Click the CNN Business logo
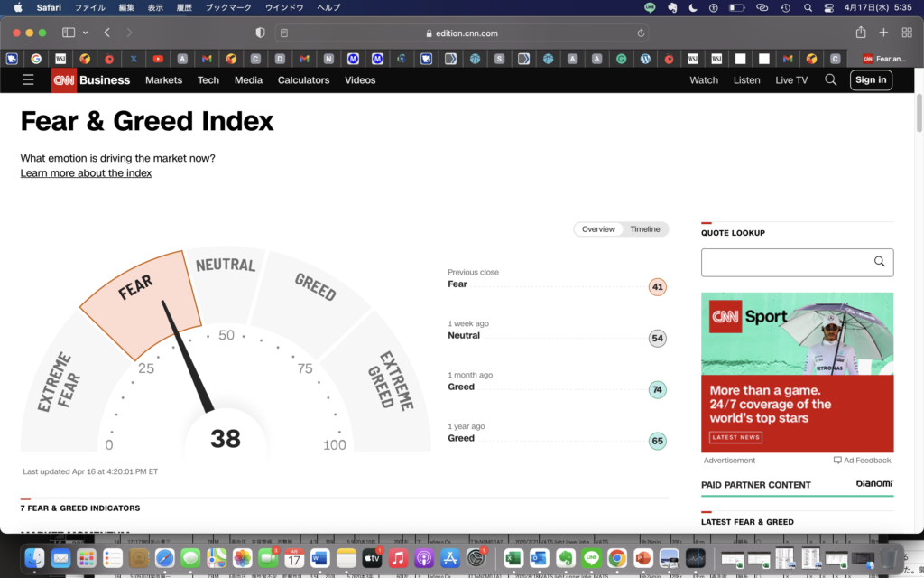This screenshot has height=578, width=924. tap(91, 79)
